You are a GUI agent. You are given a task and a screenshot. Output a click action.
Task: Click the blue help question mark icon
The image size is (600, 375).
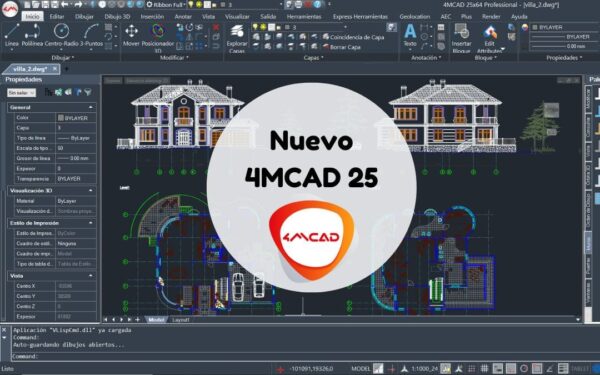(317, 5)
